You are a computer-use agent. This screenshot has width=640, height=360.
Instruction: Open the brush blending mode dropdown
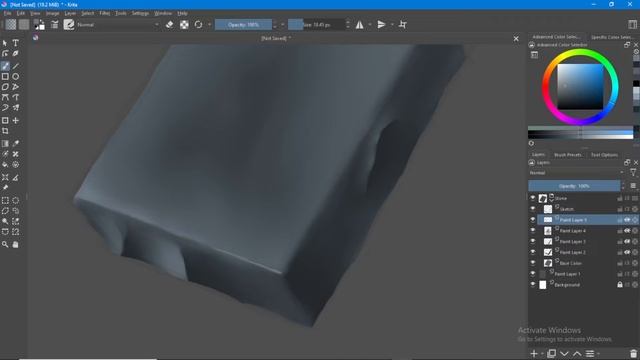pyautogui.click(x=118, y=24)
